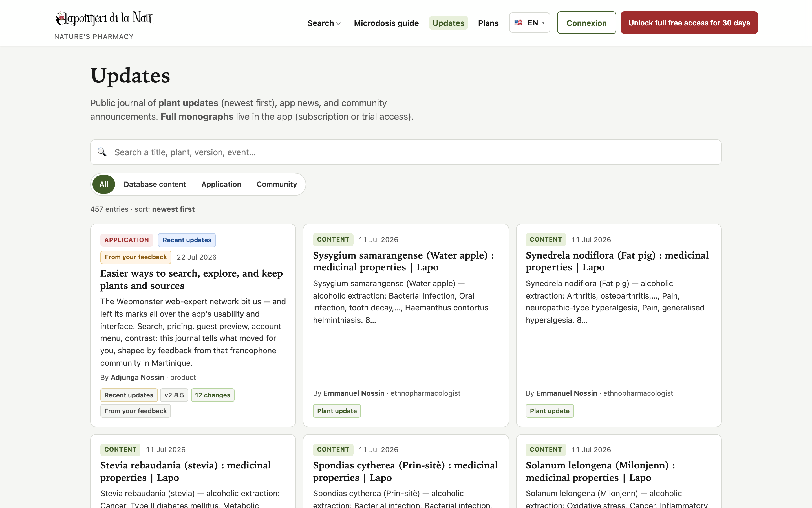Click the CONTENT badge on Stevia card

coord(120,450)
